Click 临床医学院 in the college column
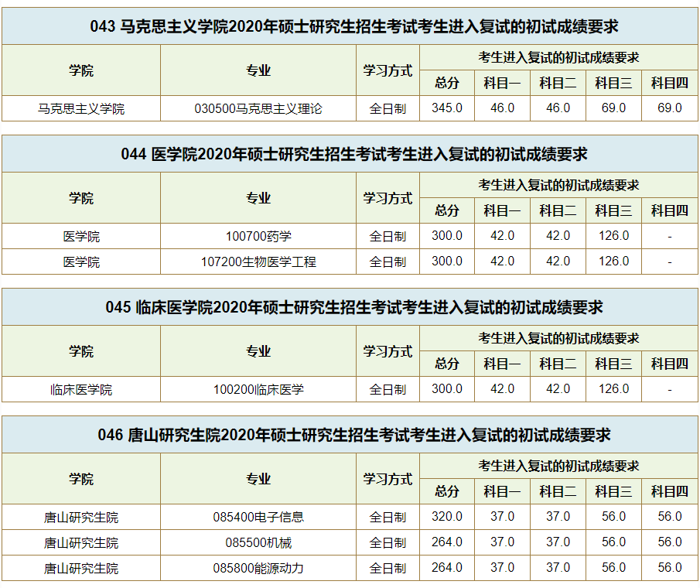Viewport: 700px width, 588px height. 81,389
